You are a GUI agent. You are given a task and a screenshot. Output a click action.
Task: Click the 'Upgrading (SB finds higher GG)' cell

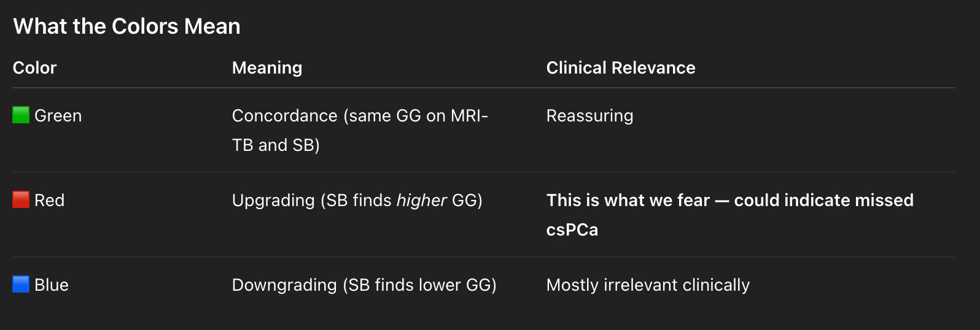click(x=357, y=200)
